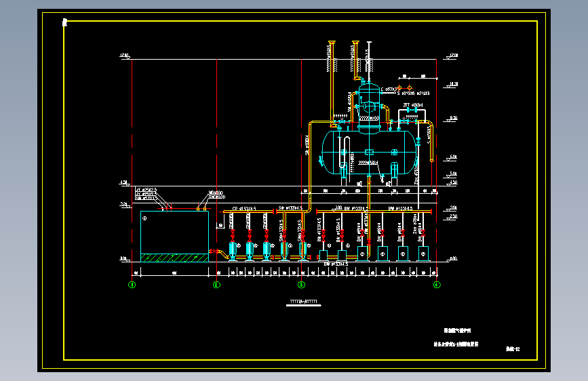Select the vertical deaerator head vessel
588x381 pixels.
click(370, 108)
